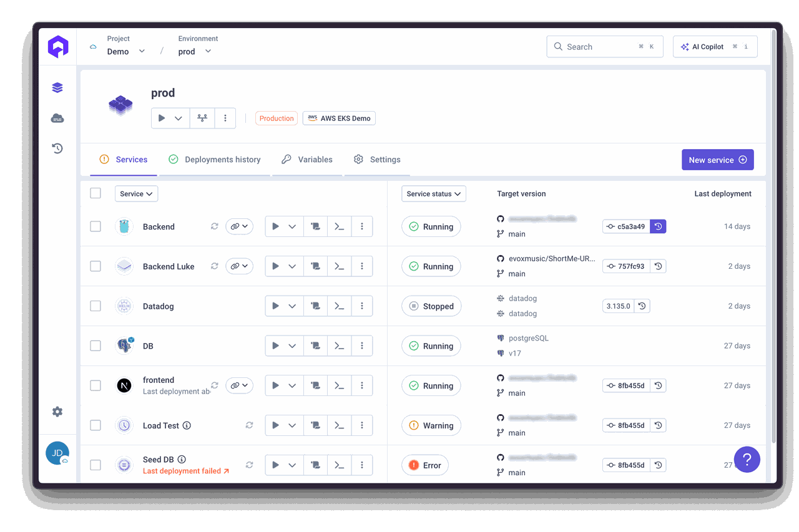Click the version history icon beside c5a3a49
Image resolution: width=799 pixels, height=532 pixels.
(x=658, y=226)
